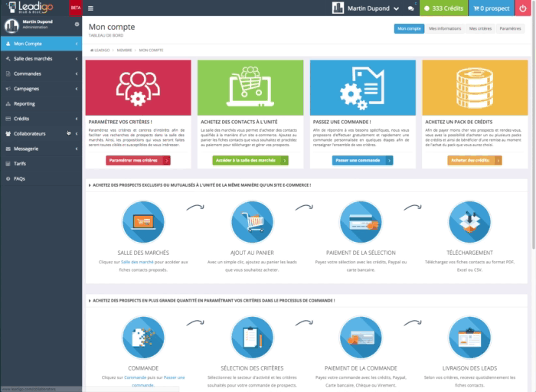Image resolution: width=536 pixels, height=392 pixels.
Task: Switch to Mes informations tab
Action: (445, 28)
